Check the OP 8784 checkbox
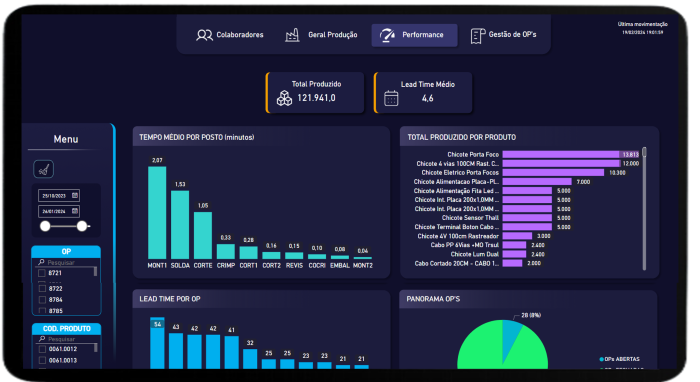This screenshot has width=700, height=382. [42, 300]
